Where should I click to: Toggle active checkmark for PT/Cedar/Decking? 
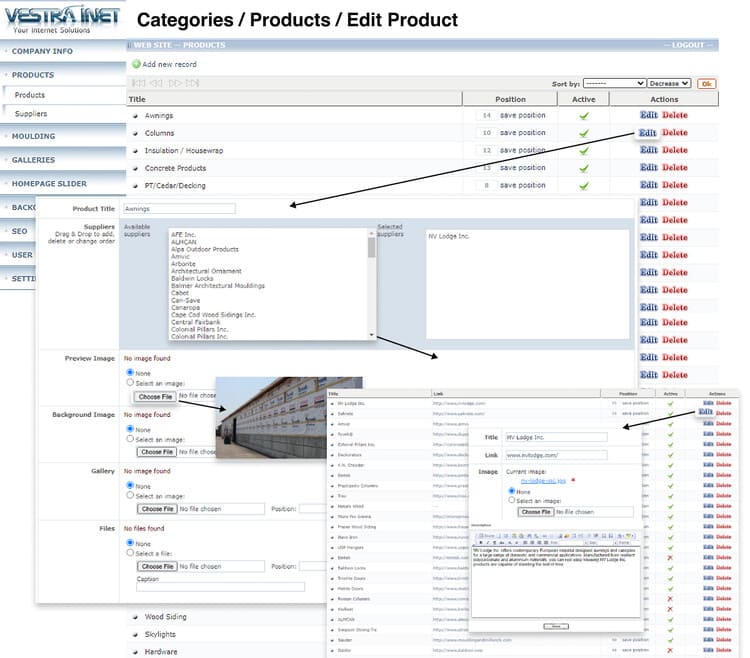(584, 186)
